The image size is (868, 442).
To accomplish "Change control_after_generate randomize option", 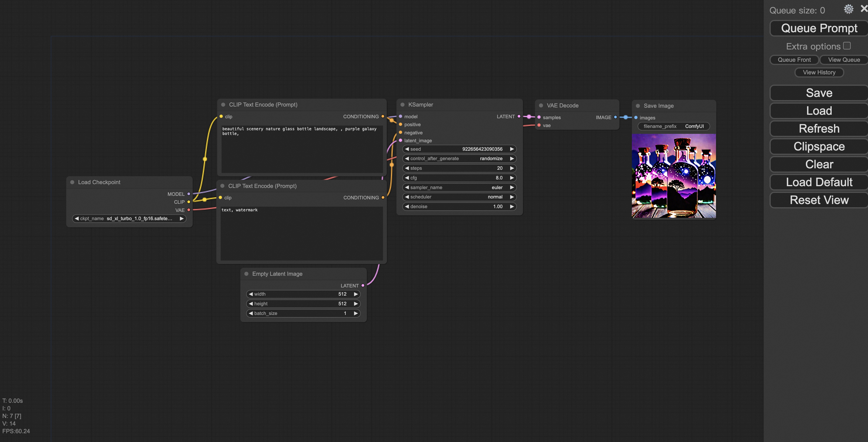I will [x=459, y=158].
